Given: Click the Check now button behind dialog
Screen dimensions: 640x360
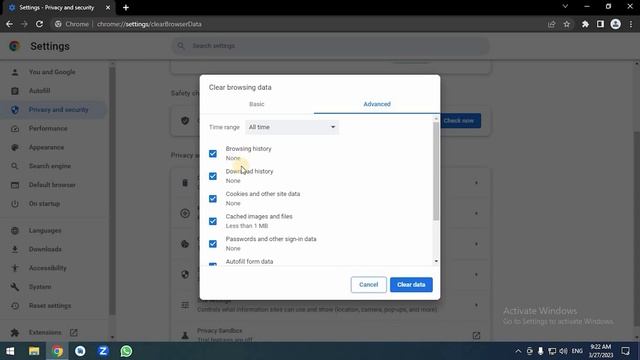Looking at the screenshot, I should [x=461, y=120].
